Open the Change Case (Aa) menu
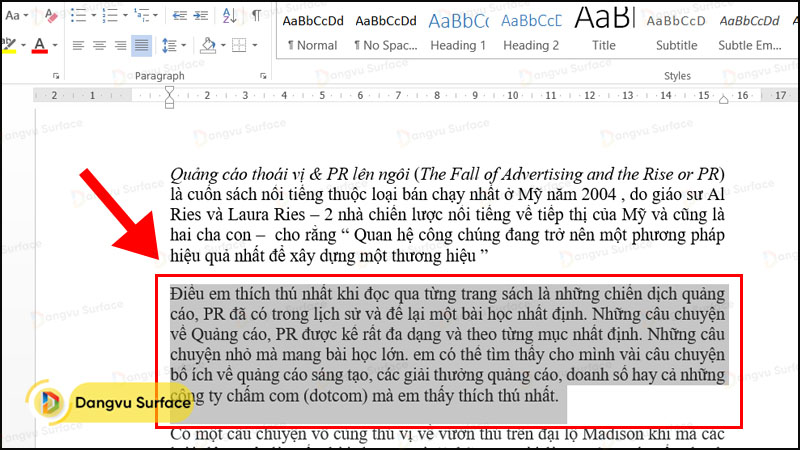The image size is (800, 450). point(15,15)
